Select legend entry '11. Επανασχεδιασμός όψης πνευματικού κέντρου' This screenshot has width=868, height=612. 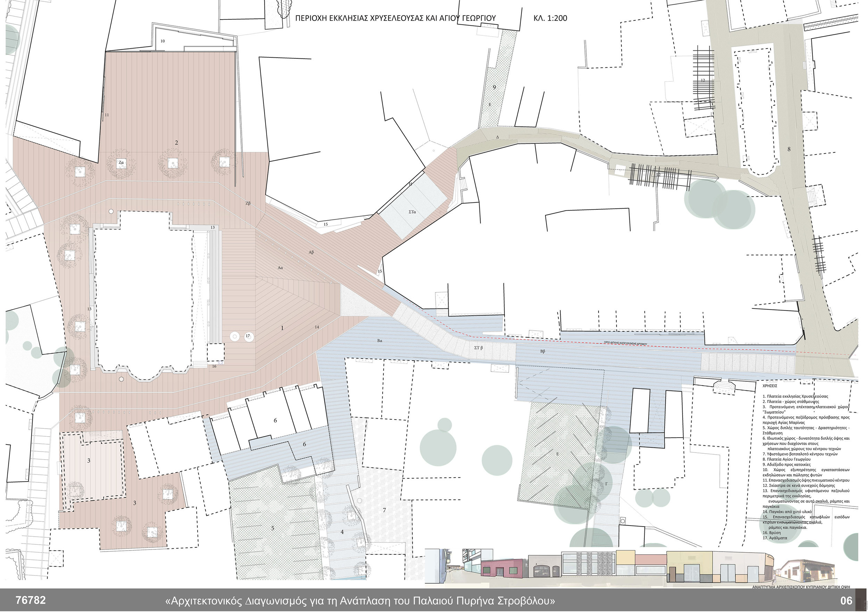point(806,480)
